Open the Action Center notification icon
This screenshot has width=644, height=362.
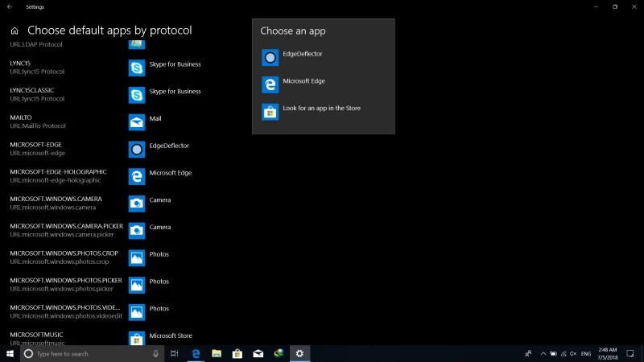[x=630, y=353]
